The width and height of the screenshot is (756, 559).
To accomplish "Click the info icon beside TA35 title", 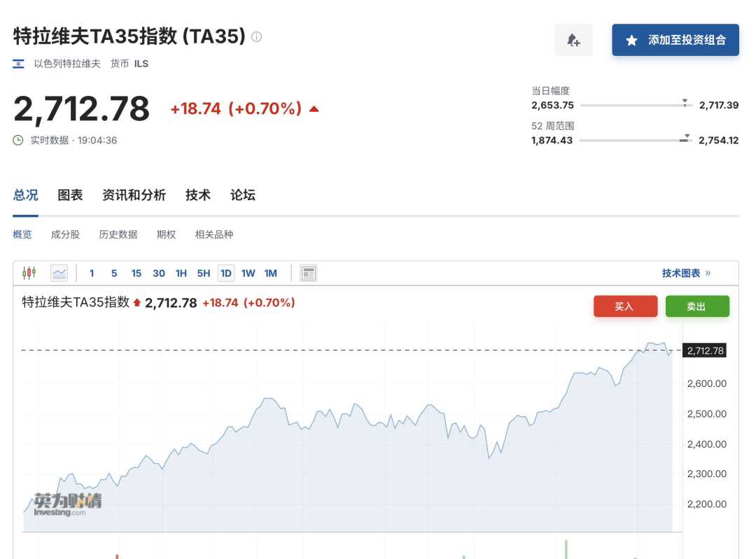I will point(257,37).
